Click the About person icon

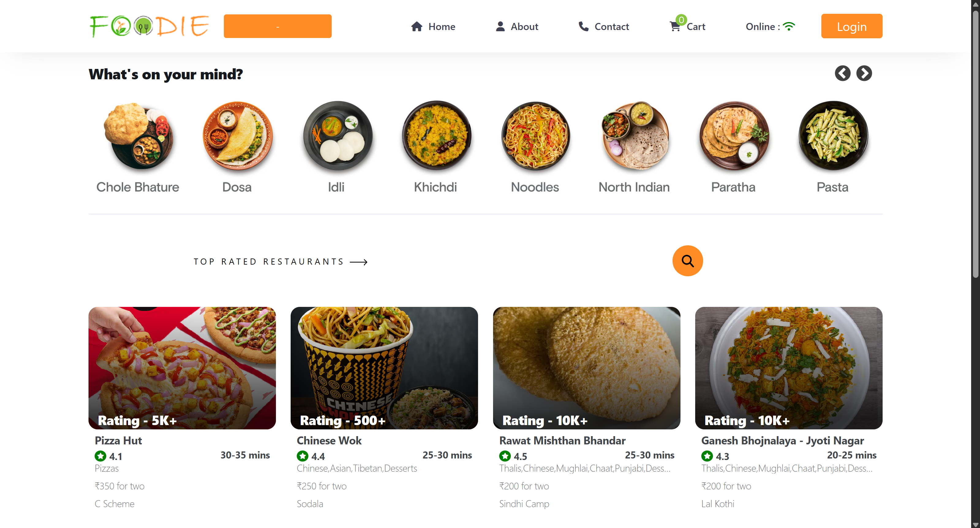pyautogui.click(x=500, y=27)
